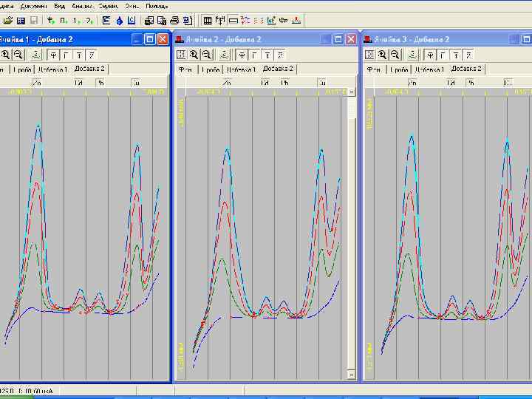
Task: Toggle the 2 curve button in Ячейка 2
Action: coord(280,55)
